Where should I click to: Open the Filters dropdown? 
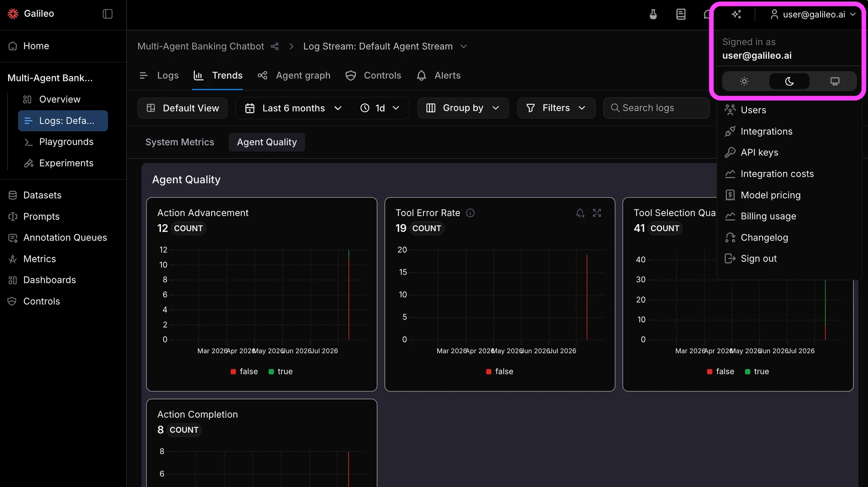tap(556, 108)
